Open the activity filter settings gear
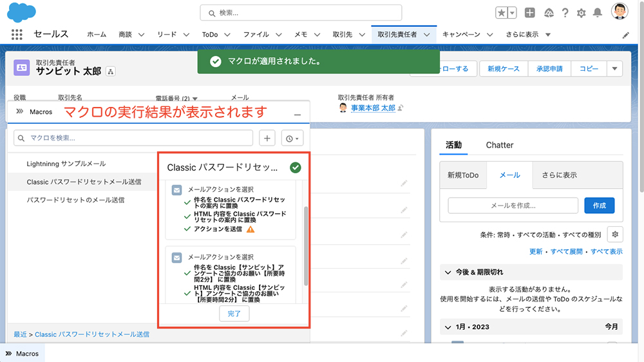Screen dimensions: 644x362 [x=615, y=234]
